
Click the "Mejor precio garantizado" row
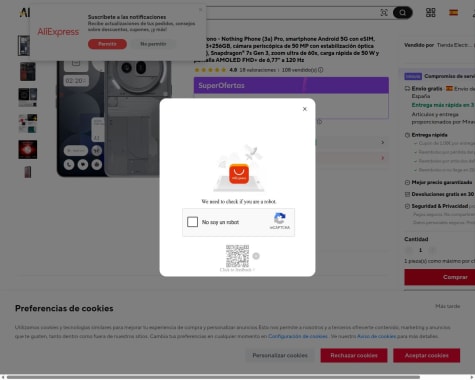(x=439, y=182)
